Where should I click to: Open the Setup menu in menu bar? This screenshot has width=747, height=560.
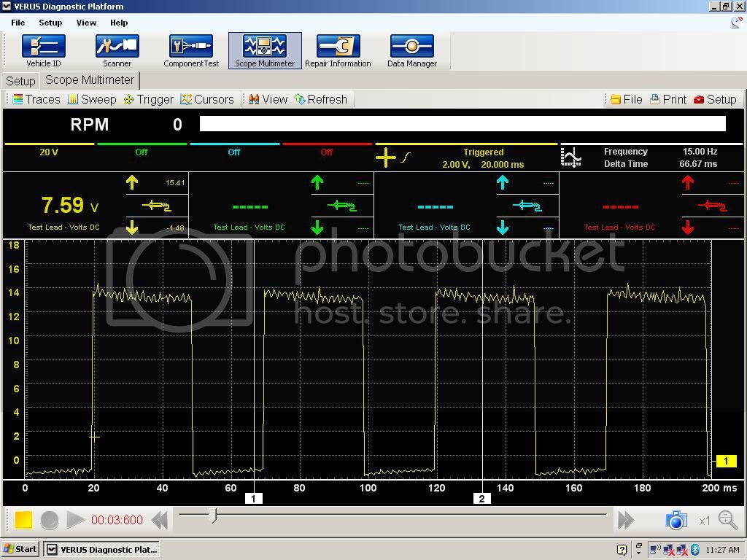[50, 23]
